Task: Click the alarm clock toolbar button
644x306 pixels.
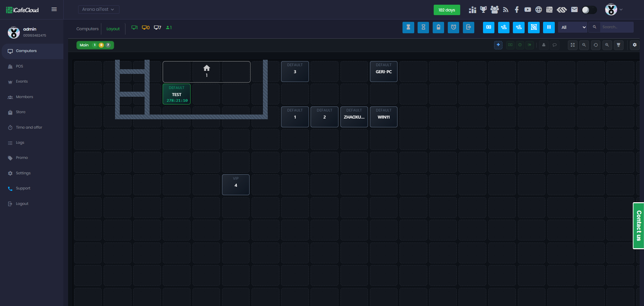Action: [453, 28]
